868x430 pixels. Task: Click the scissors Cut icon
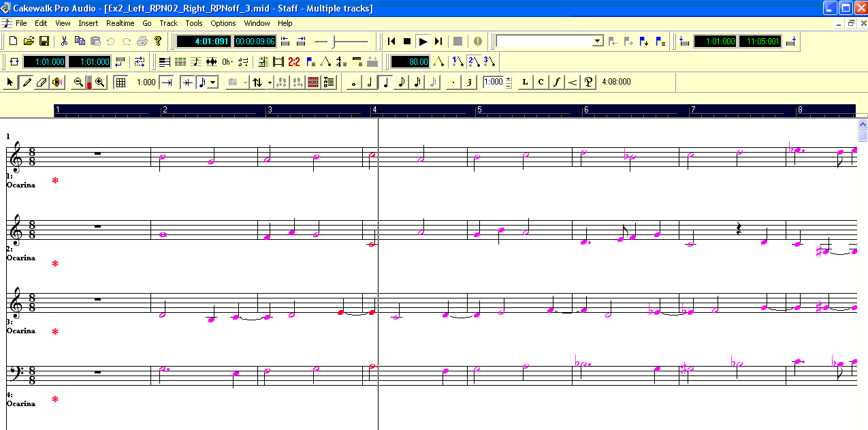click(x=65, y=42)
